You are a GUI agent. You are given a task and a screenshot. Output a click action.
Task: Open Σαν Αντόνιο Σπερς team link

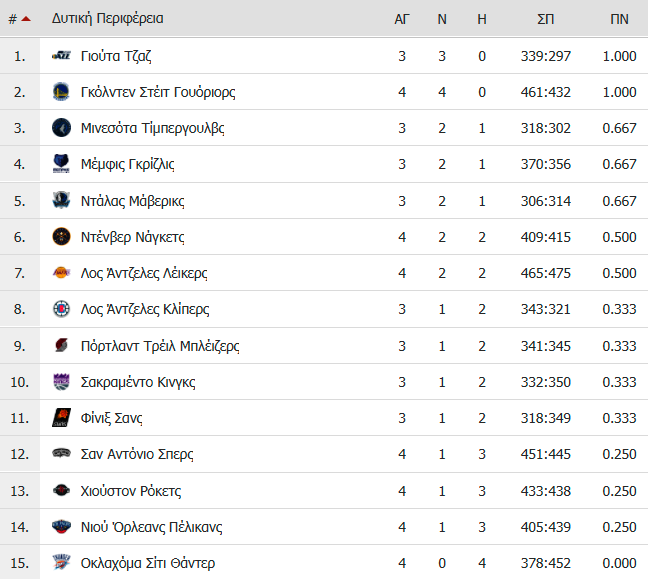click(137, 454)
